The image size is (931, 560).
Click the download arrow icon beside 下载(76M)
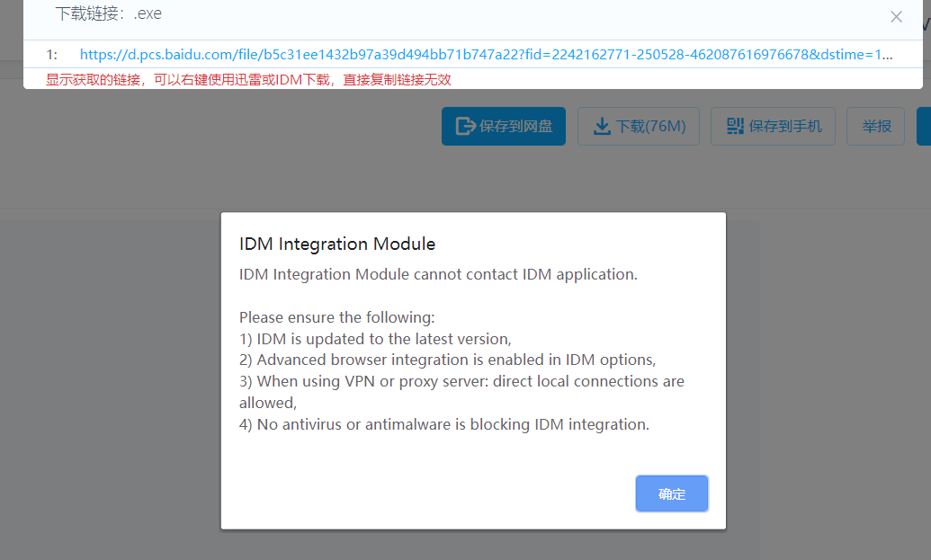602,127
